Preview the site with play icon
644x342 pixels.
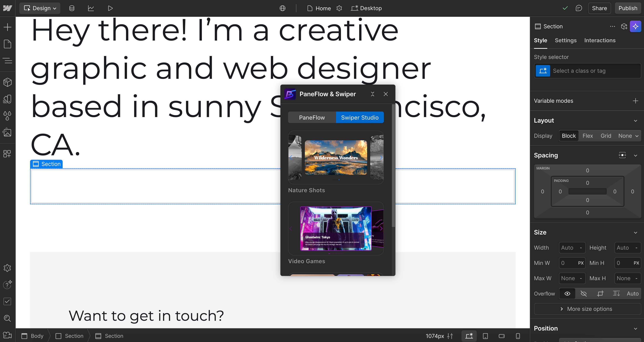[x=110, y=8]
